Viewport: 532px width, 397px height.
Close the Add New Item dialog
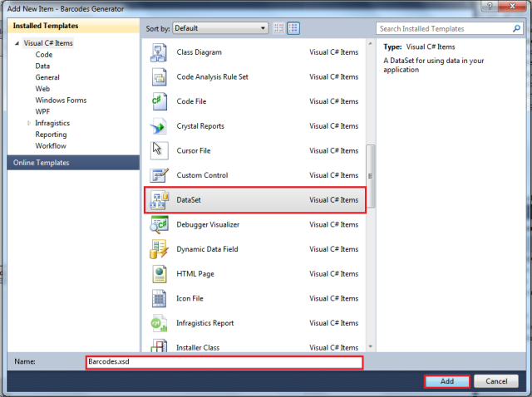pyautogui.click(x=513, y=6)
